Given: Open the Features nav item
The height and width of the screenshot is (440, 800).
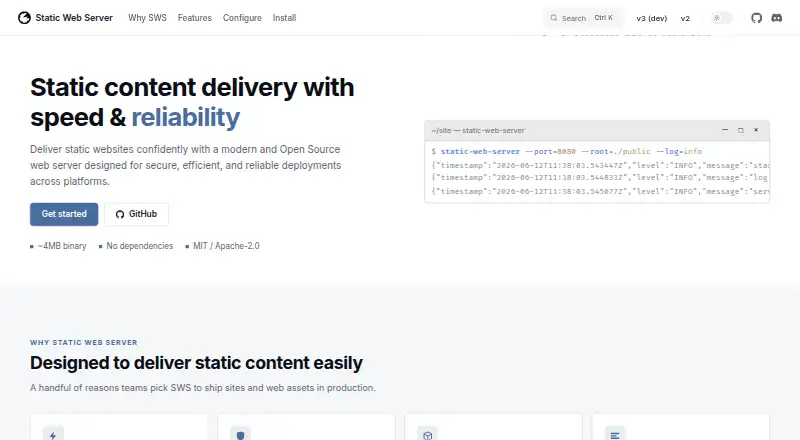Looking at the screenshot, I should click(x=194, y=18).
